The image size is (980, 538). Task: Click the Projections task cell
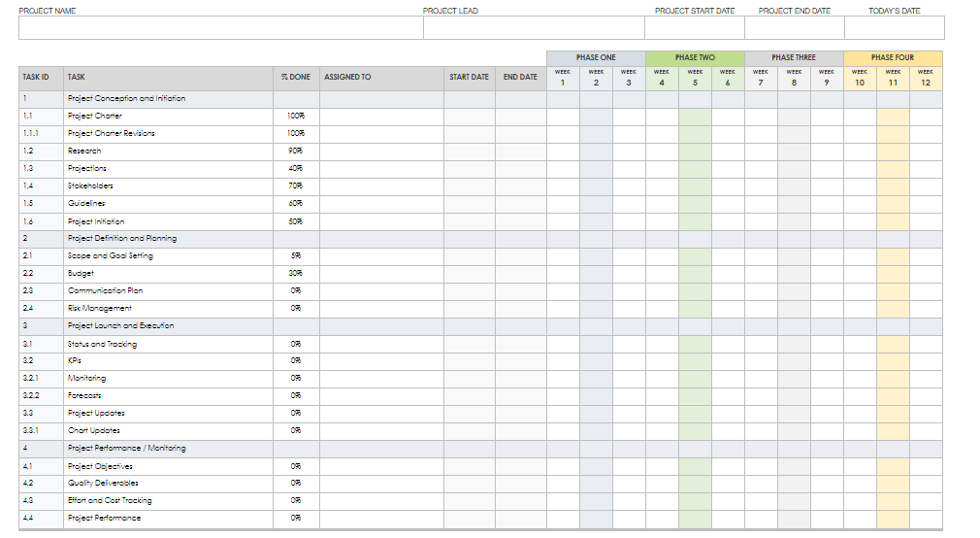point(168,169)
